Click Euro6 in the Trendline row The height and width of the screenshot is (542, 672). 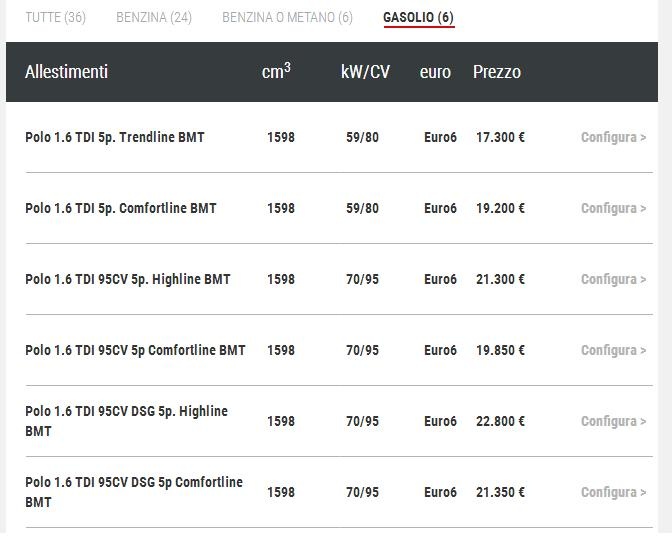point(441,137)
